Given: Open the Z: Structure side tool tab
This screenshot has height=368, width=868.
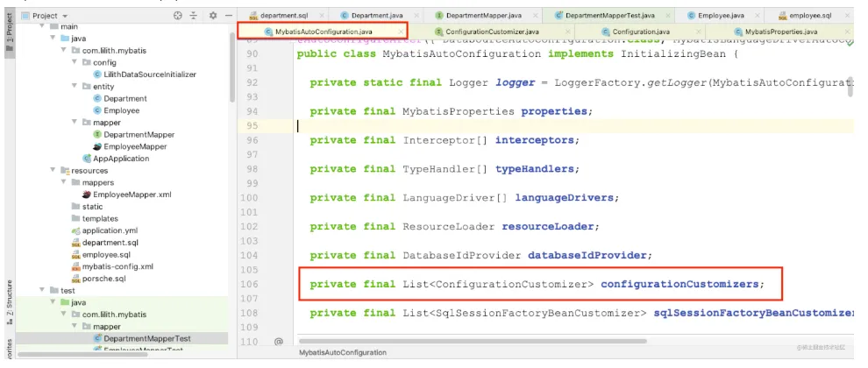Looking at the screenshot, I should (10, 301).
